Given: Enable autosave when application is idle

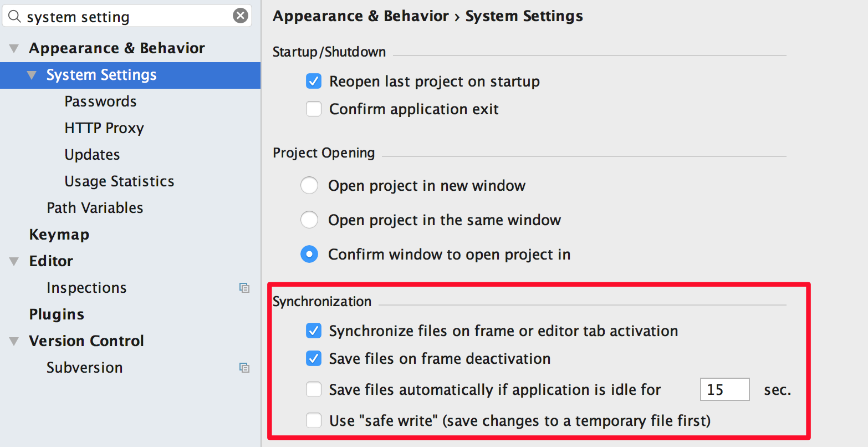Looking at the screenshot, I should 314,389.
